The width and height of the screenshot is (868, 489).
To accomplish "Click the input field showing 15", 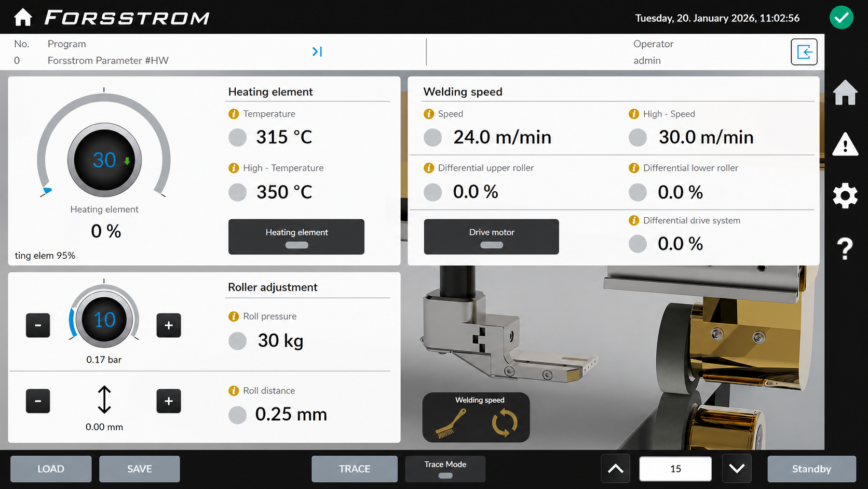I will (x=675, y=469).
